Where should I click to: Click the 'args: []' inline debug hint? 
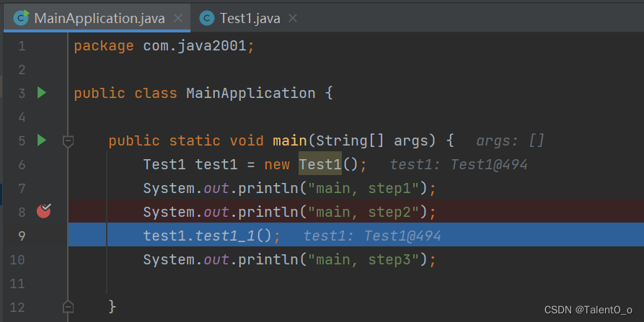click(x=510, y=141)
